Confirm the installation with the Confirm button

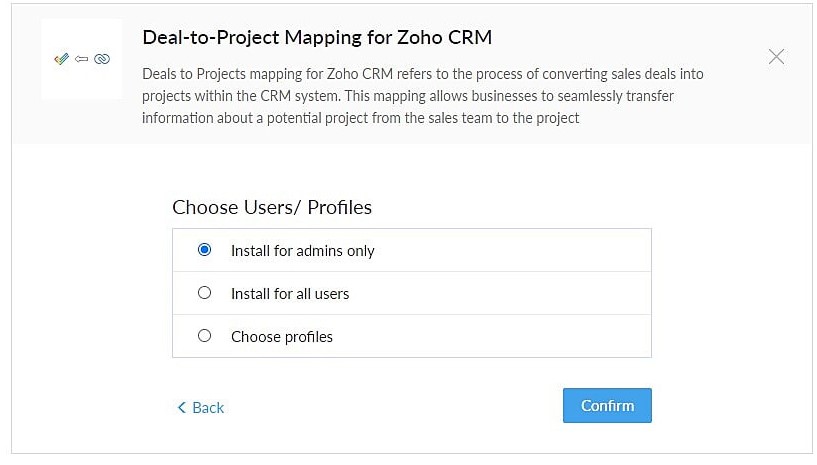click(x=607, y=405)
